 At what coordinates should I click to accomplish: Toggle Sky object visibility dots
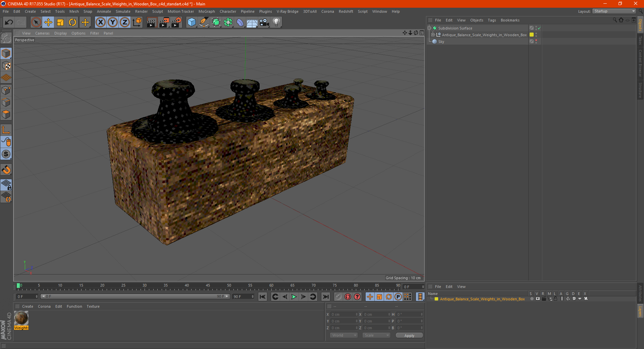coord(536,42)
